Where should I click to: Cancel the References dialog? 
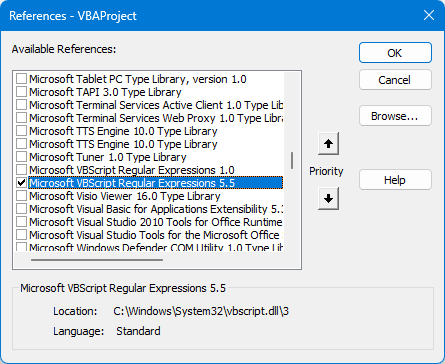coord(395,80)
